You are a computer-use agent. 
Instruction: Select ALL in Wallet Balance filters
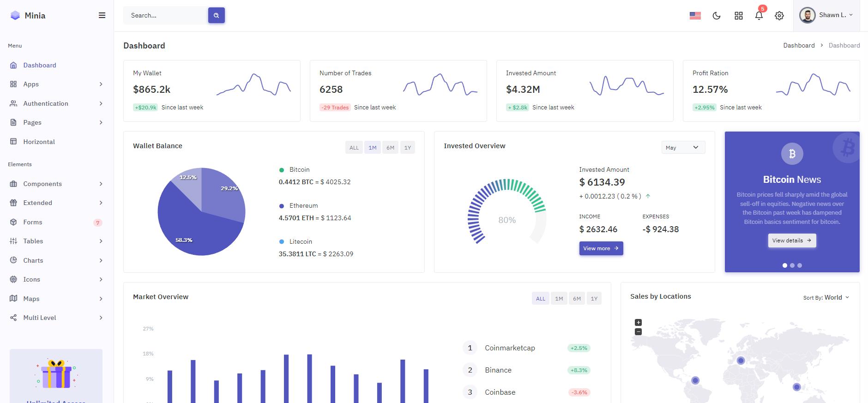coord(354,148)
